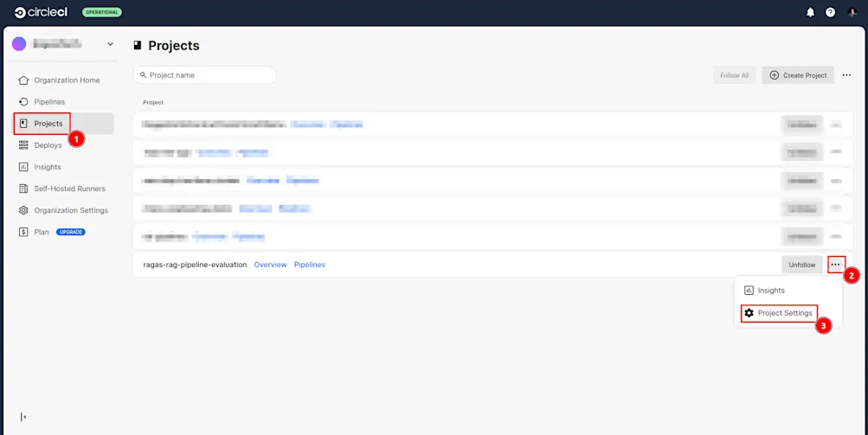Open the ragas-rag-pipeline-evaluation Pipelines link

(x=310, y=265)
